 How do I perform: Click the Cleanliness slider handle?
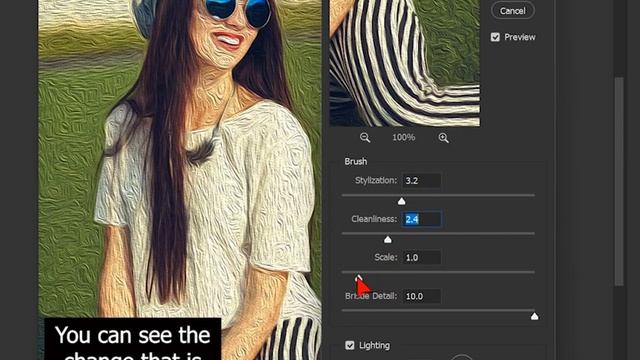point(388,240)
